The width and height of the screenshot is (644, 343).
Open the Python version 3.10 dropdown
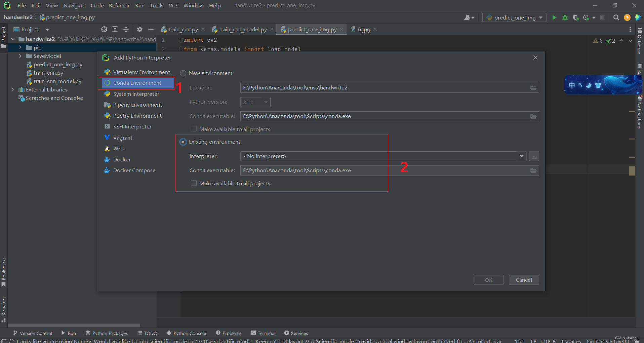pyautogui.click(x=255, y=102)
